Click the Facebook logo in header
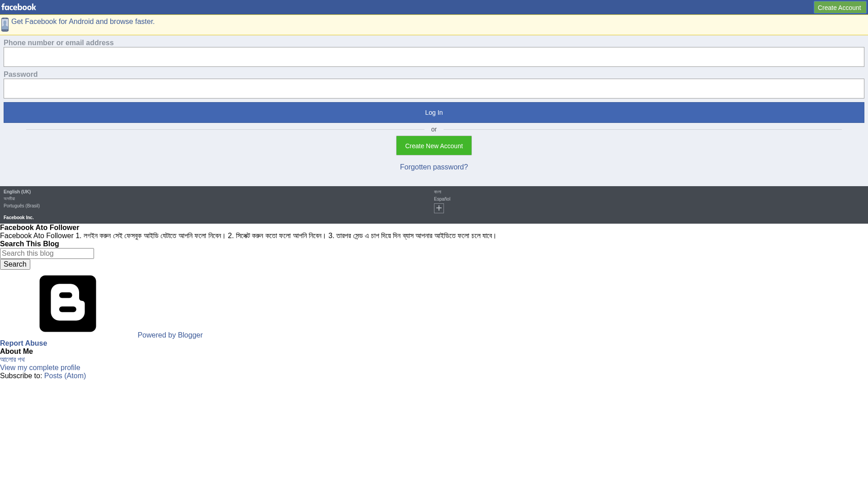 [x=19, y=7]
